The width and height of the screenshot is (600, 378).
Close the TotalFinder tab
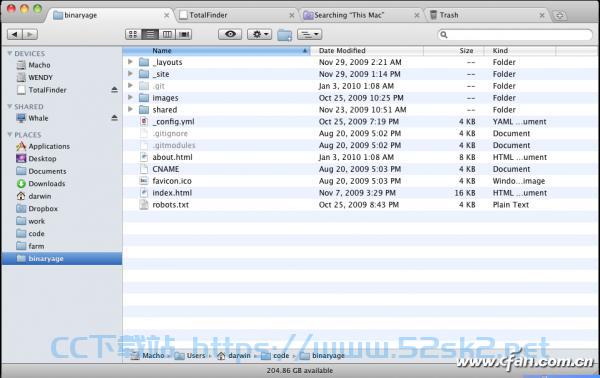click(292, 15)
